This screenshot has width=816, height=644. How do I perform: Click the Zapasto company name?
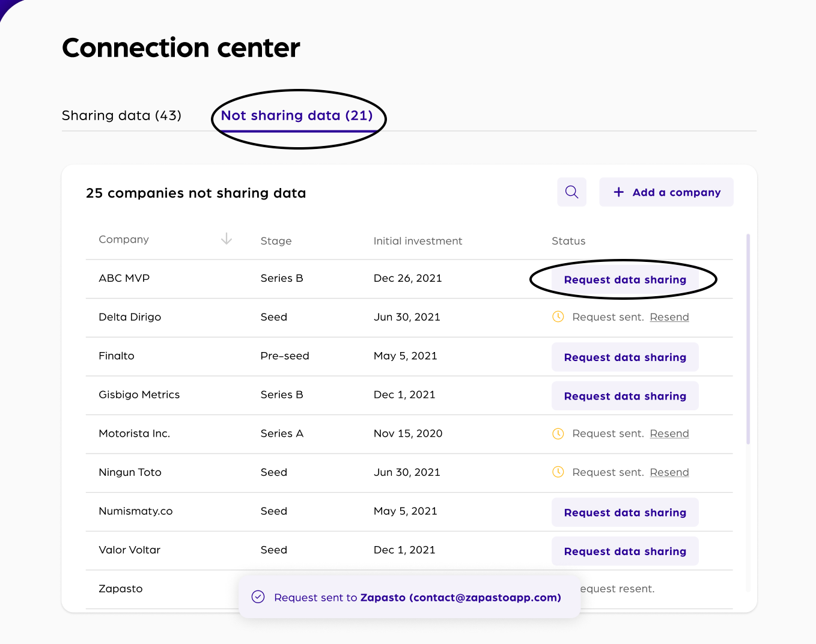click(x=121, y=589)
